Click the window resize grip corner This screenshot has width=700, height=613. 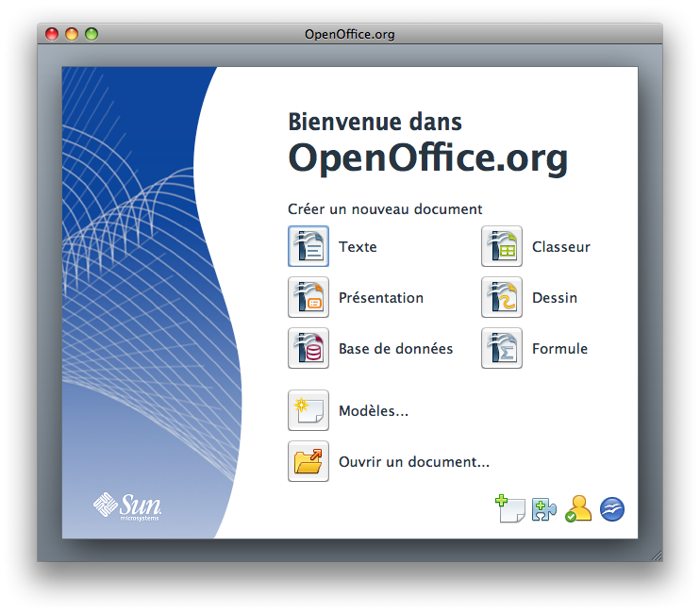pos(657,555)
